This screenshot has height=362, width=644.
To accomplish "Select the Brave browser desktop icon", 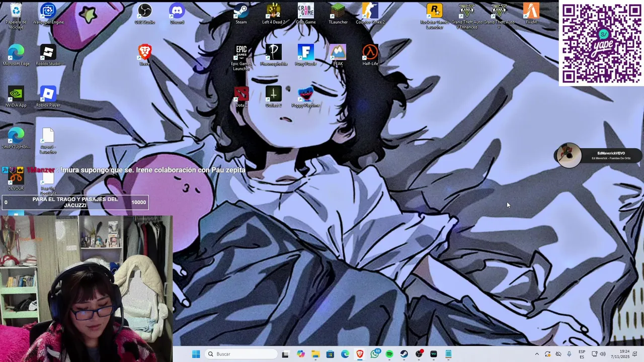I will point(145,55).
